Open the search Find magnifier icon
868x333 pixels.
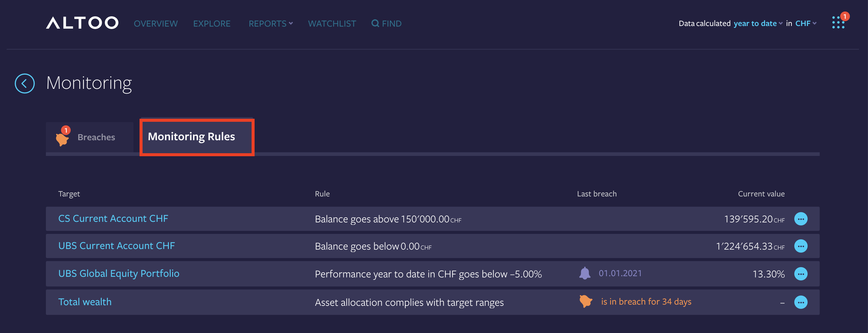click(x=375, y=23)
